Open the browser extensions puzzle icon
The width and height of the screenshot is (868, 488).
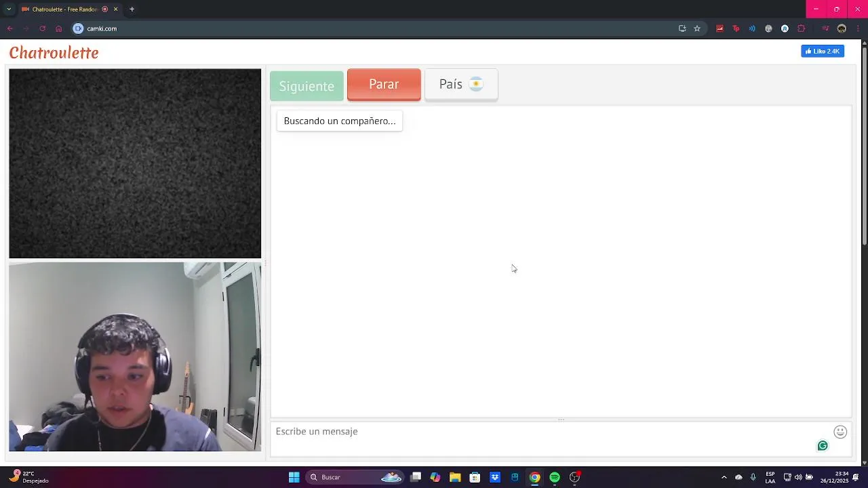click(802, 28)
